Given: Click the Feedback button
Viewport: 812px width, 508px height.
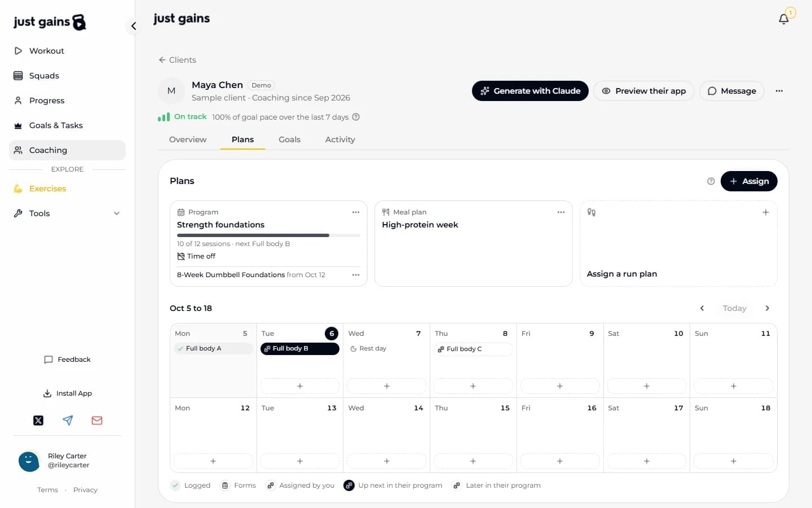Looking at the screenshot, I should point(67,360).
